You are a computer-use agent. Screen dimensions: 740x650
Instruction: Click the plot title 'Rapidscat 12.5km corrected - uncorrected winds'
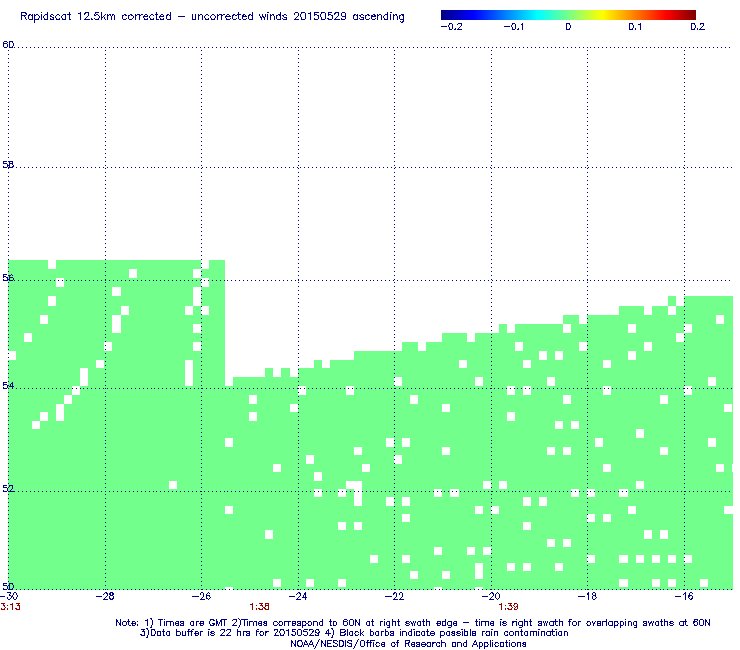click(212, 17)
